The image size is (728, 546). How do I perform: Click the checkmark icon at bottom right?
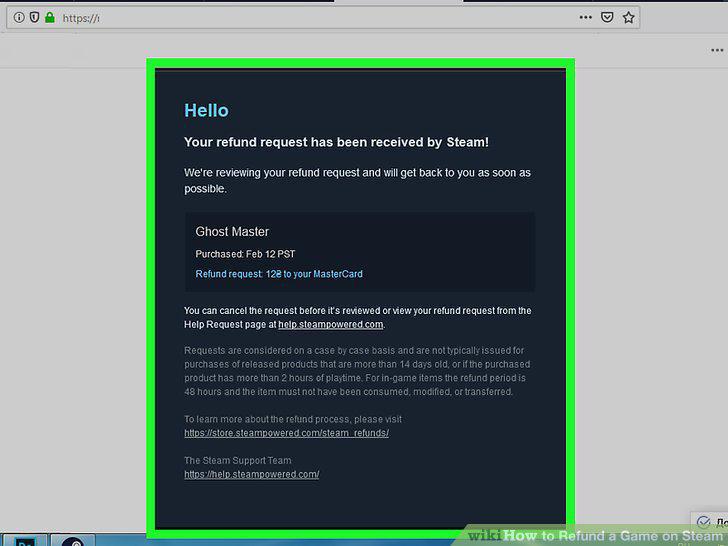703,522
